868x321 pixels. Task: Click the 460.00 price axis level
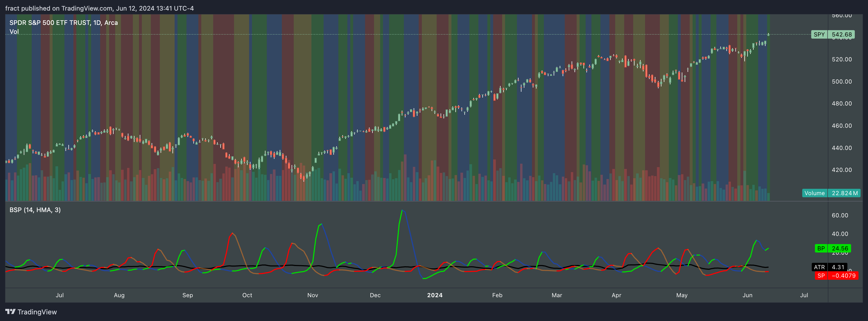point(841,126)
